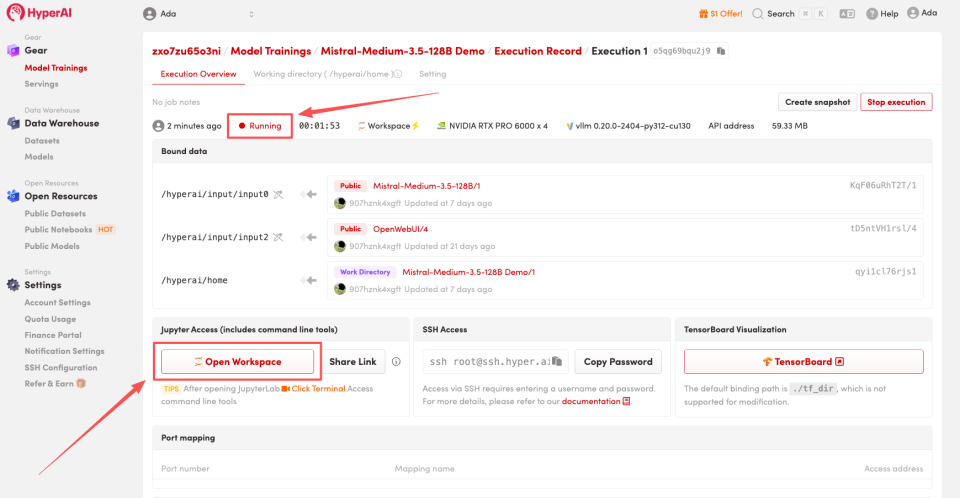Click the Click Terminal tip link
Image resolution: width=960 pixels, height=498 pixels.
[x=313, y=388]
